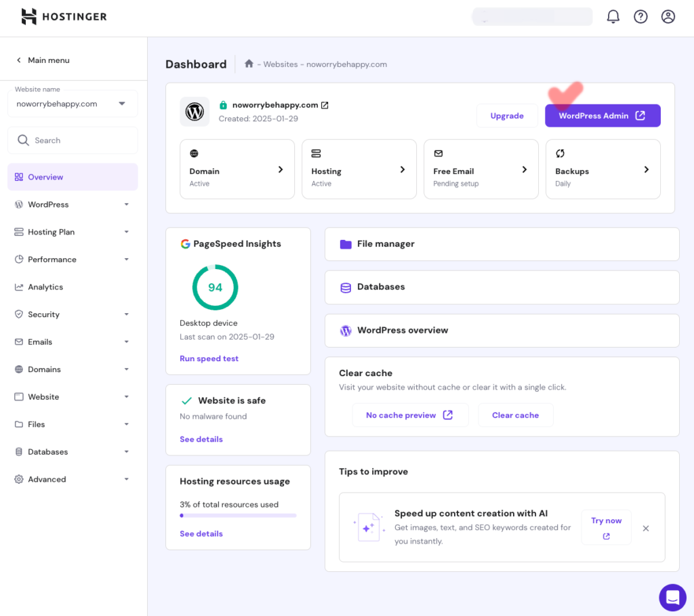Screen dimensions: 694x616
Task: Click Try now for AI content
Action: pyautogui.click(x=606, y=527)
